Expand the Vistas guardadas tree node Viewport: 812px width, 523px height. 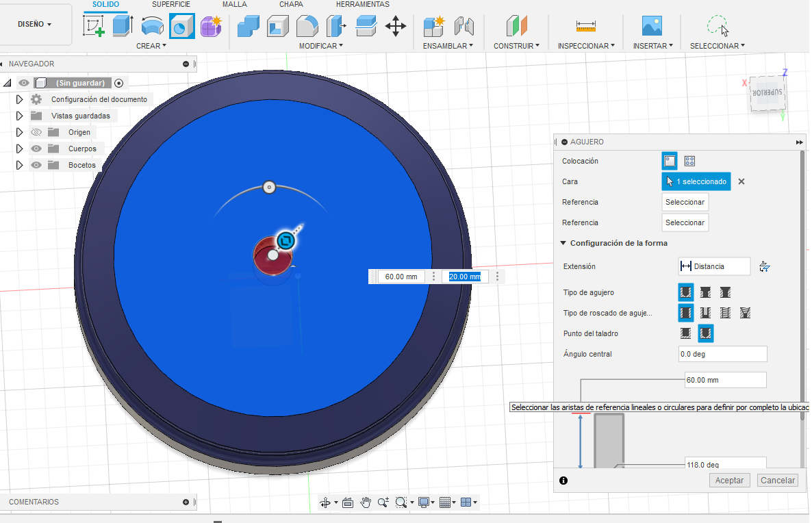[19, 116]
